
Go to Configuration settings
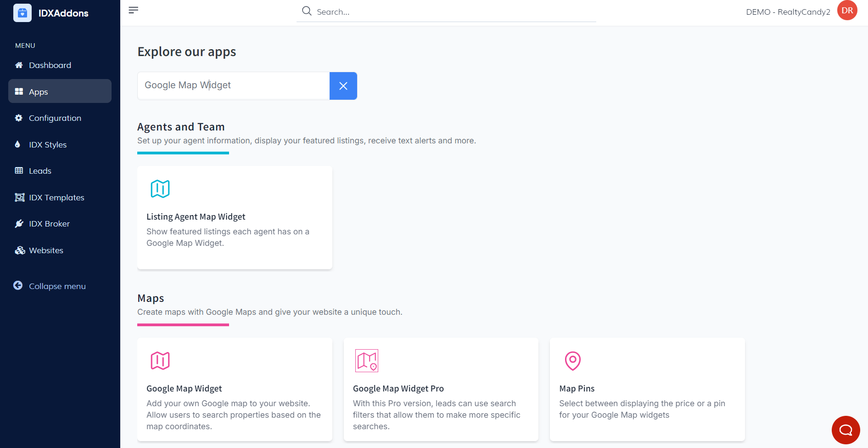click(55, 118)
